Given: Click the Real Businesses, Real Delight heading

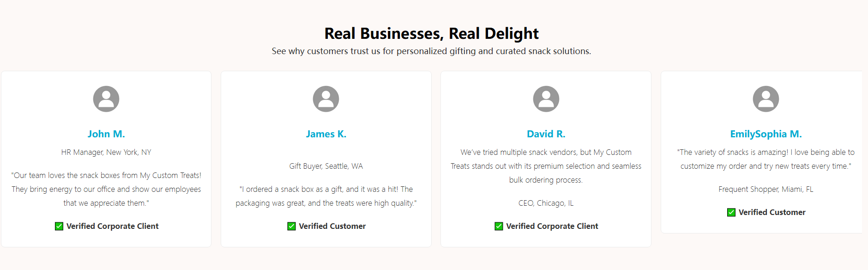Looking at the screenshot, I should [x=431, y=33].
